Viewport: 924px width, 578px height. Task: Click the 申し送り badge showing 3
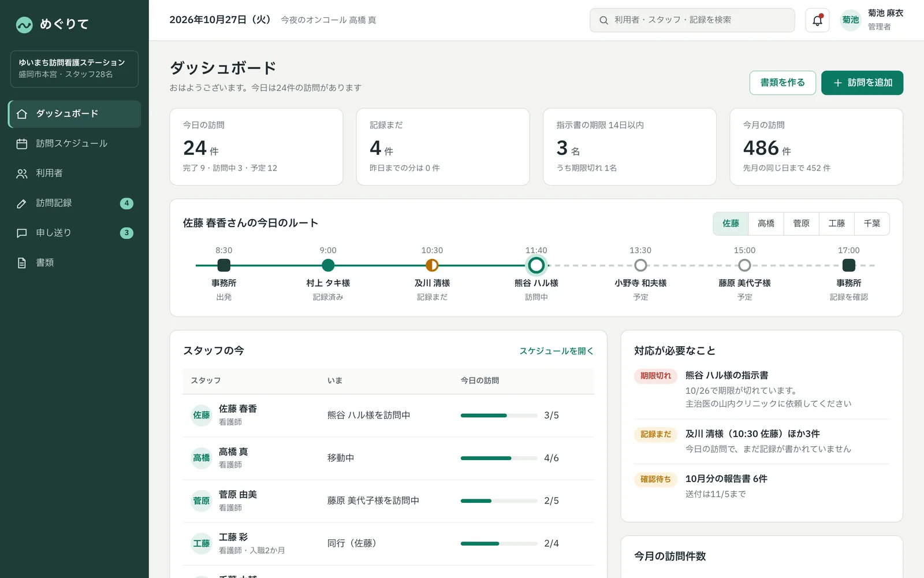tap(126, 233)
